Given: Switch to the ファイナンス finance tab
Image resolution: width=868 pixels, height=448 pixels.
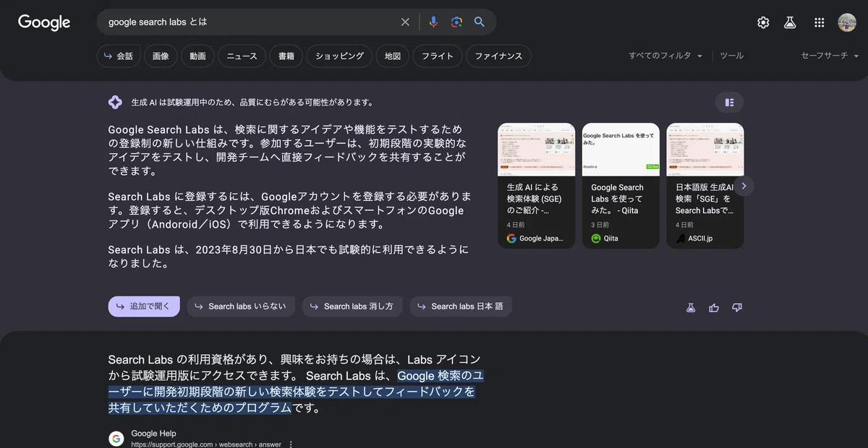Looking at the screenshot, I should tap(498, 56).
